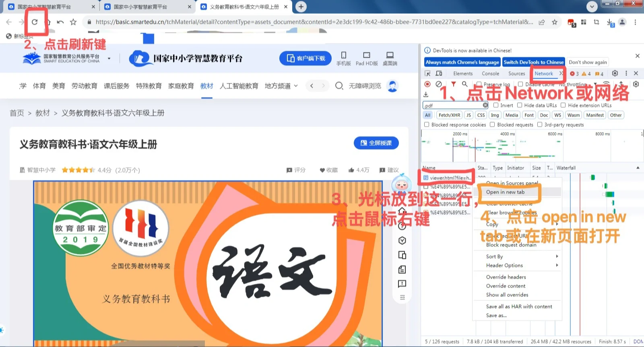The width and height of the screenshot is (644, 347).
Task: Click the 客户端下载 button
Action: tap(305, 58)
